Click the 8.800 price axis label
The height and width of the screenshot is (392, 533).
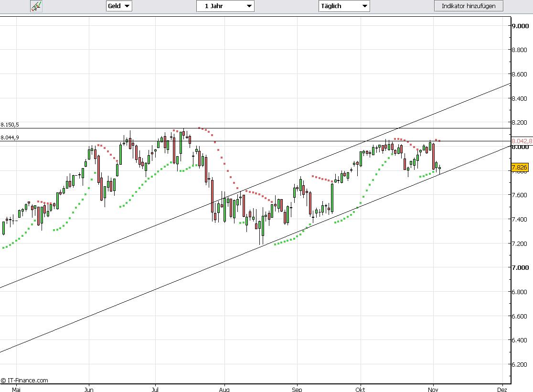pyautogui.click(x=520, y=50)
